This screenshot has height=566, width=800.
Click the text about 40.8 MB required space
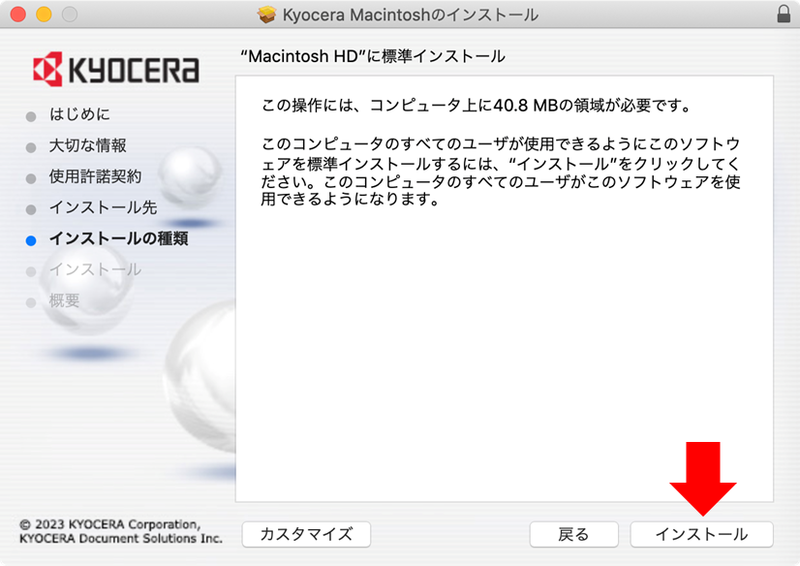[x=477, y=106]
